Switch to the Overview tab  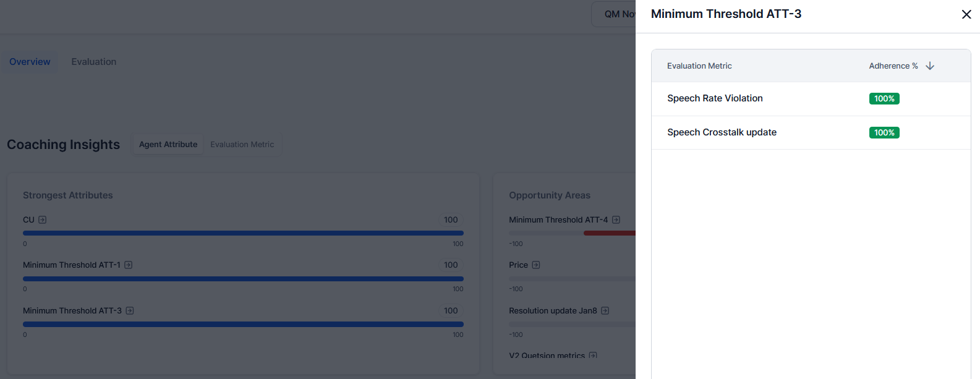pos(30,62)
